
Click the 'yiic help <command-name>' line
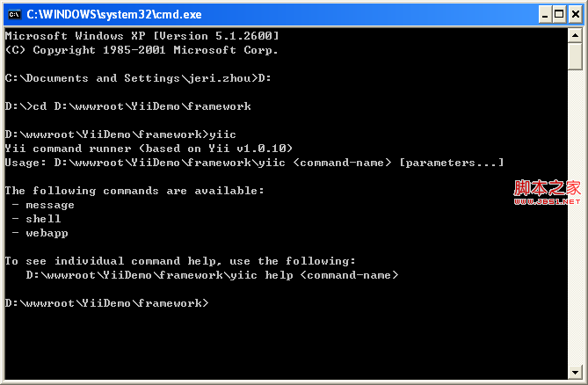tap(212, 275)
